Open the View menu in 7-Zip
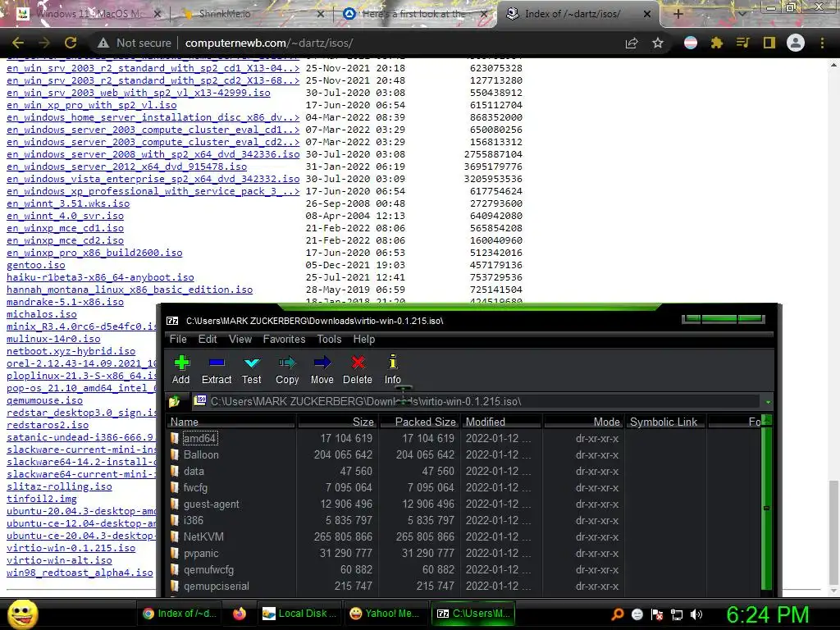840x630 pixels. [240, 339]
